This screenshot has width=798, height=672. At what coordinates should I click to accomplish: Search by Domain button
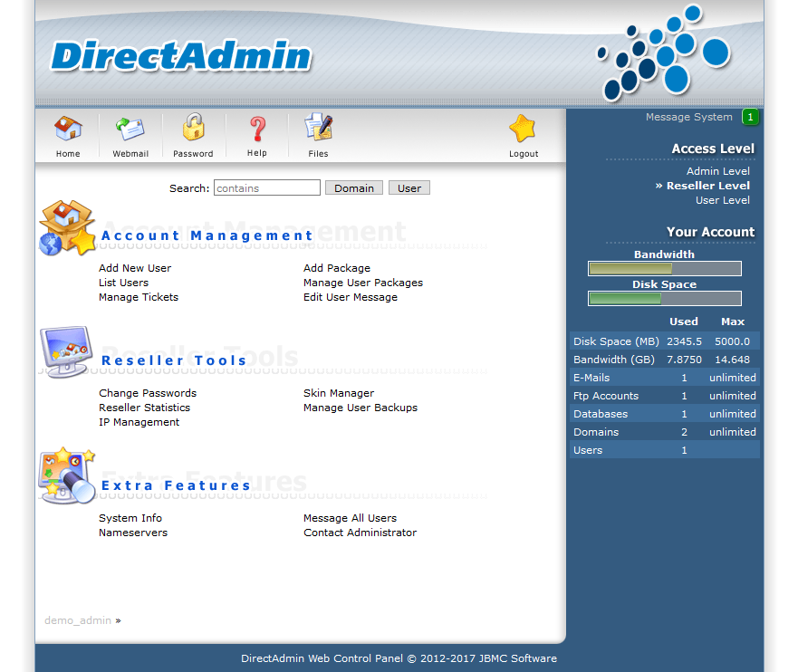pyautogui.click(x=353, y=188)
